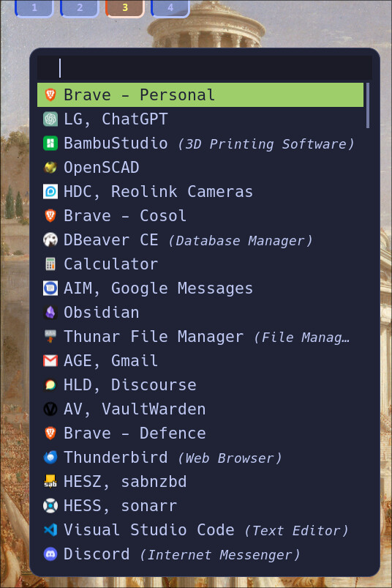Click the launcher search input field
This screenshot has width=392, height=588.
click(205, 68)
